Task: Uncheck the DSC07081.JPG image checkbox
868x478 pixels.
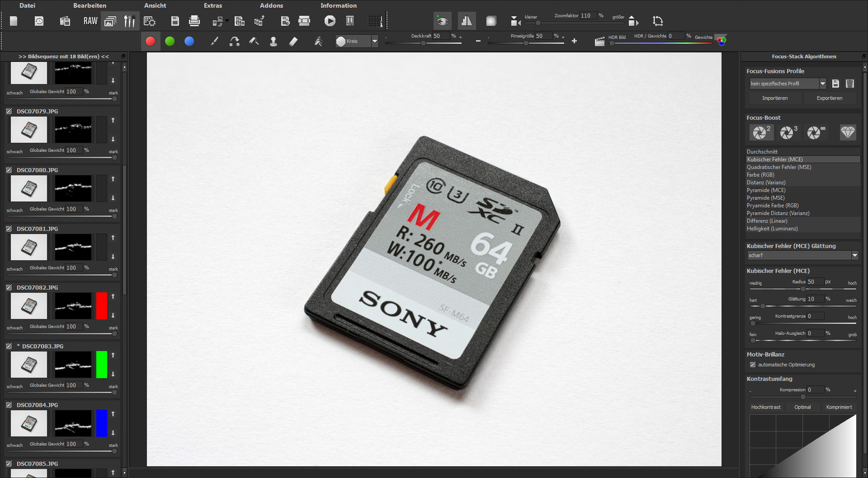Action: 9,229
